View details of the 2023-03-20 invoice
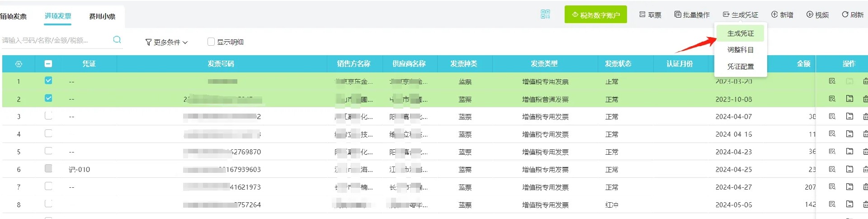The height and width of the screenshot is (219, 868). coord(832,81)
